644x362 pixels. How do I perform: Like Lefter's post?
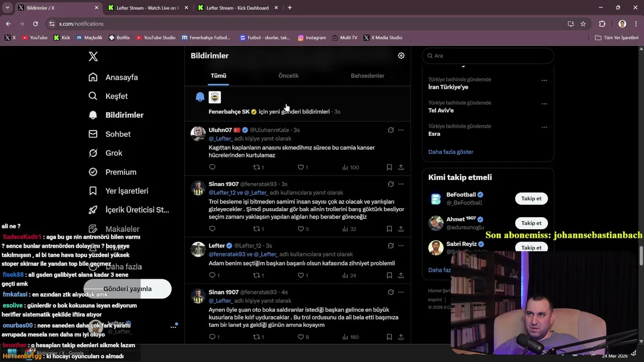point(302,275)
